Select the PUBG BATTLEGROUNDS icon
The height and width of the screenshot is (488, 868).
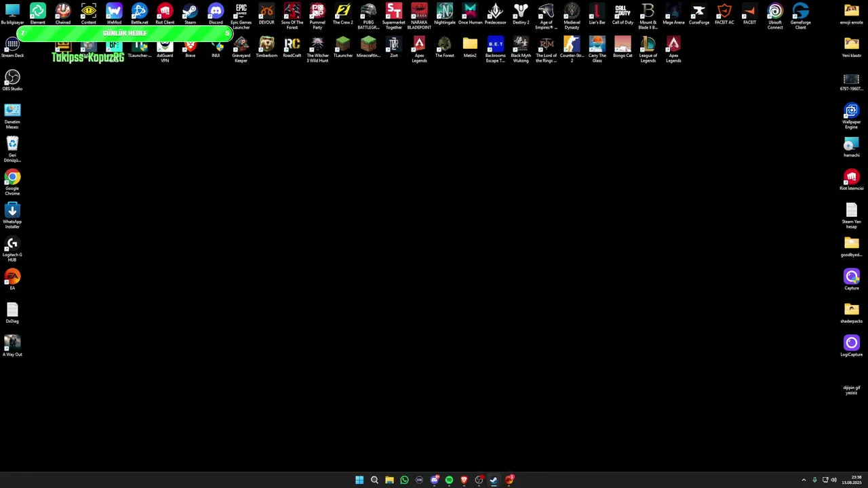[368, 16]
